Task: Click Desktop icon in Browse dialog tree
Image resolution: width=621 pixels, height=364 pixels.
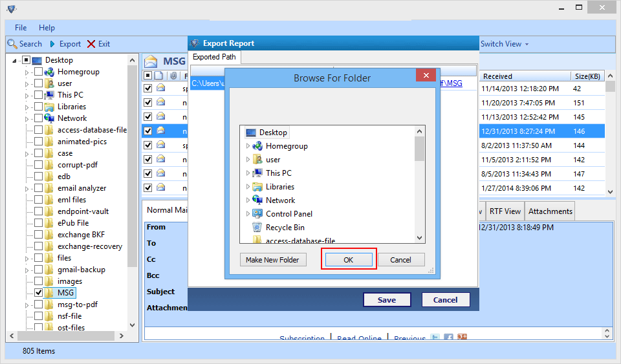Action: tap(251, 133)
